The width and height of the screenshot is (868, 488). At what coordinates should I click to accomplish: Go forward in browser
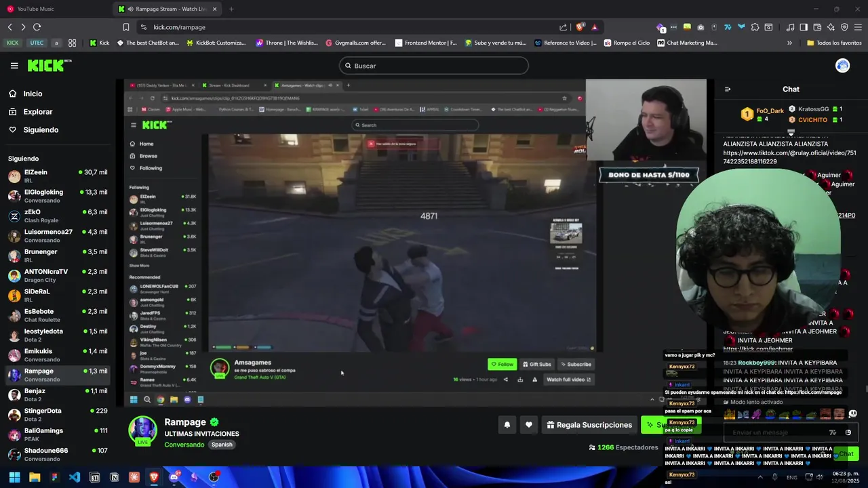coord(23,27)
